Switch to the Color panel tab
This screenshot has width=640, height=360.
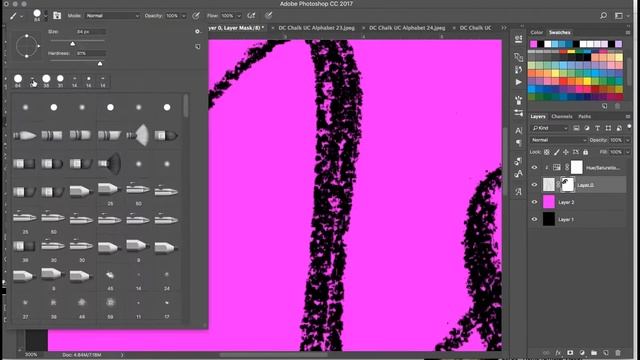click(536, 32)
